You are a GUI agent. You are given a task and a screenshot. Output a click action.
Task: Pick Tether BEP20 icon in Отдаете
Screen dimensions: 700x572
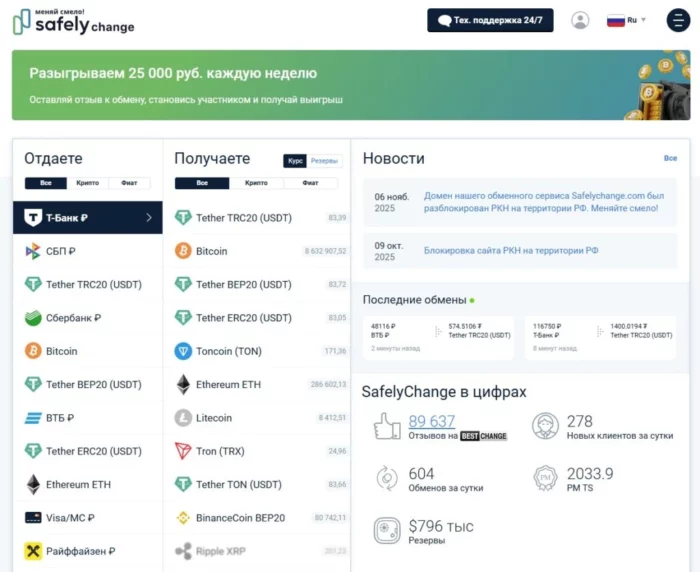(x=33, y=384)
